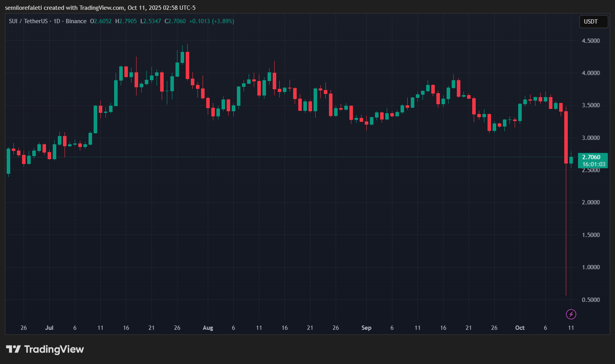The image size is (615, 364).
Task: Click the 2.7060 current price label
Action: [x=591, y=157]
